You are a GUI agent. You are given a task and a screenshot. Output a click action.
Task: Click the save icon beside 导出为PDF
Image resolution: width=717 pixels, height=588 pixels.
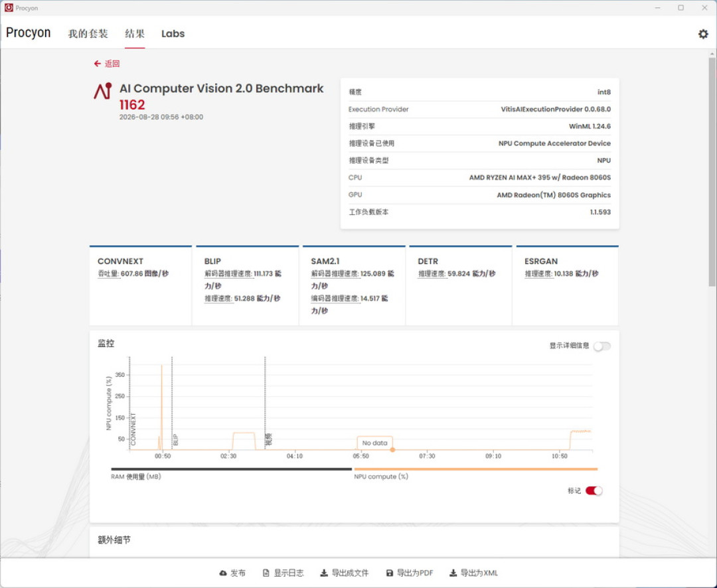[390, 573]
